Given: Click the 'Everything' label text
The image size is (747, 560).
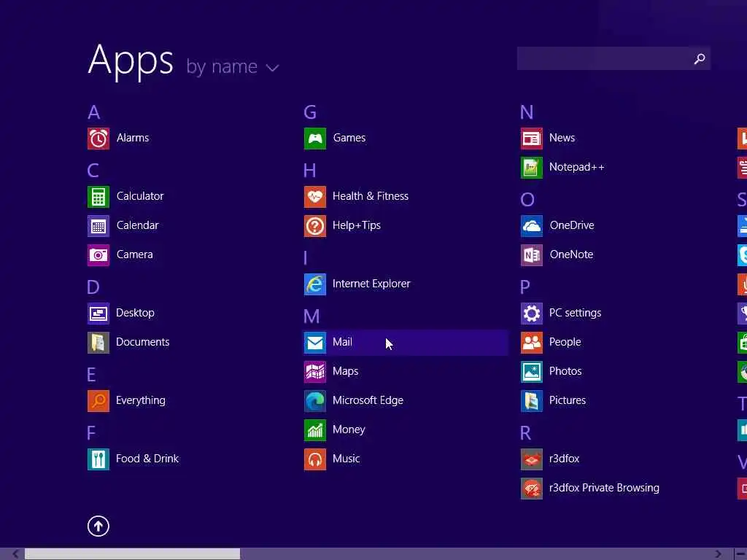Looking at the screenshot, I should 141,400.
